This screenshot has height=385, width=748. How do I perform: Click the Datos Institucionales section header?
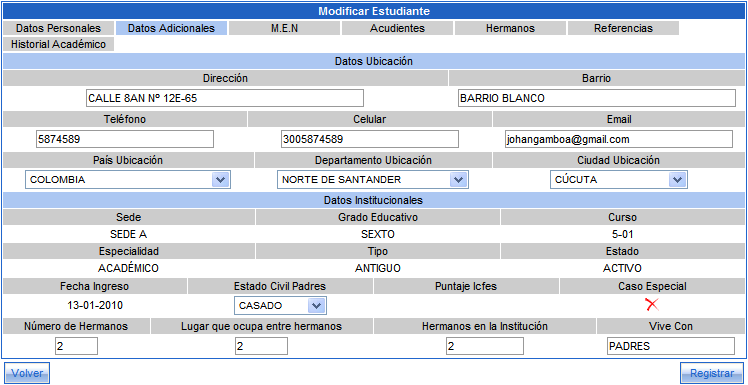(x=374, y=200)
